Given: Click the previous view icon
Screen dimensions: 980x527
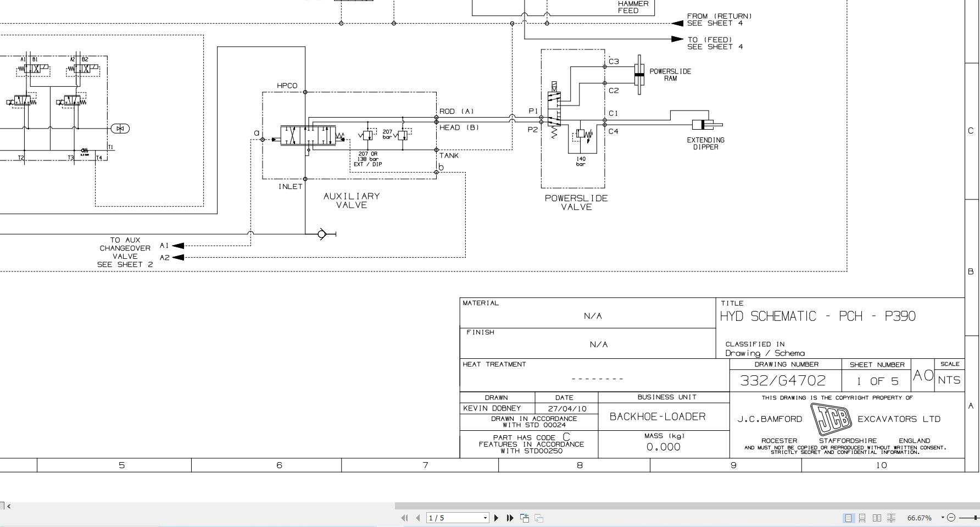Looking at the screenshot, I should coord(525,518).
